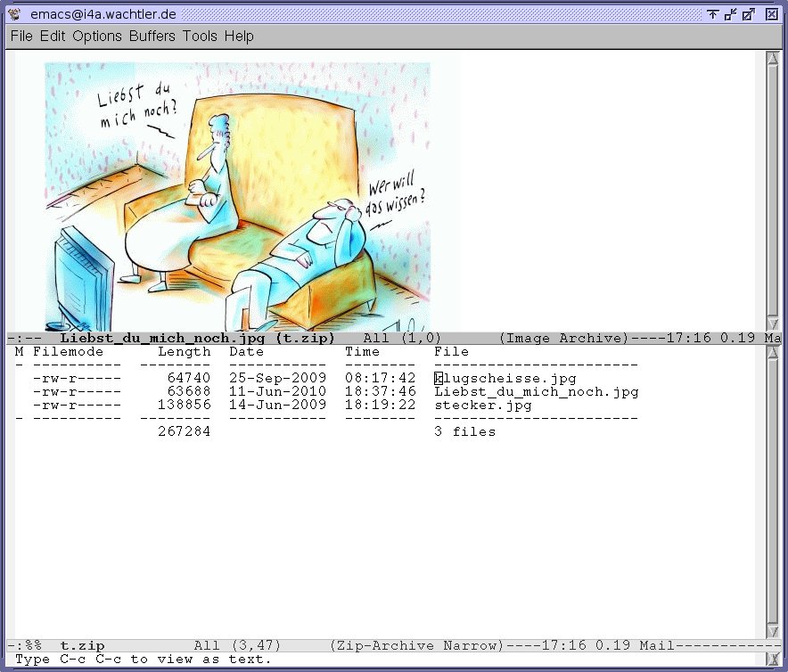Click the buffer name Liebst_du_mich_noch.jpg in mode line
This screenshot has height=672, width=788.
point(162,338)
